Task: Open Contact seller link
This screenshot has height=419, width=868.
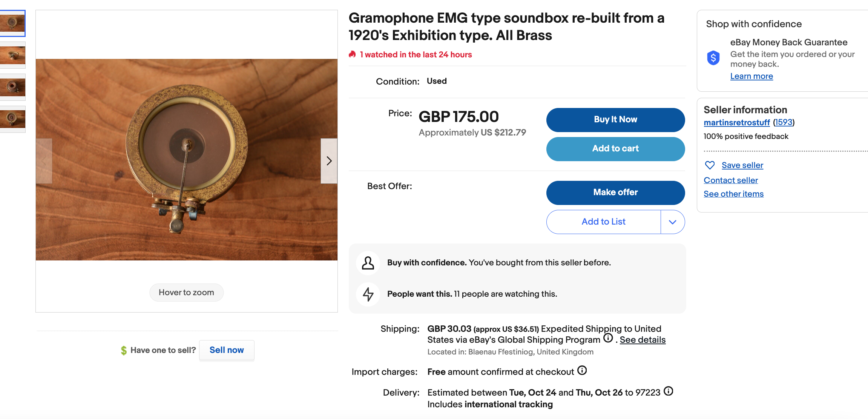Action: [x=730, y=180]
